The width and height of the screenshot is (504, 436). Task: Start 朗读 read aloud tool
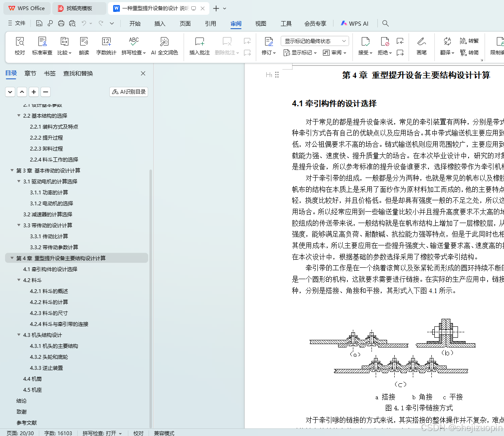click(x=84, y=46)
